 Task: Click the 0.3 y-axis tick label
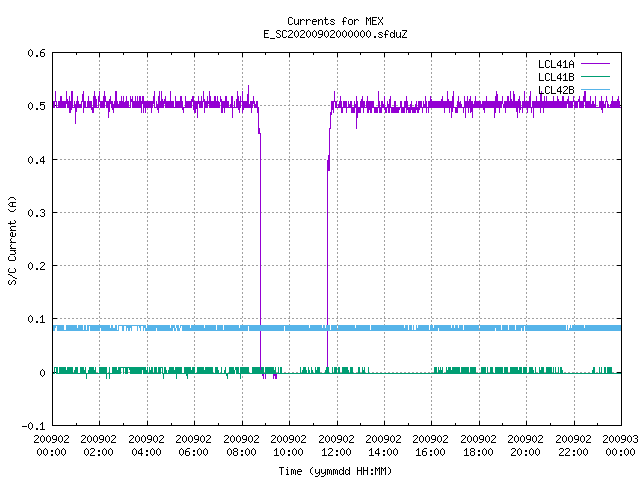coord(36,213)
